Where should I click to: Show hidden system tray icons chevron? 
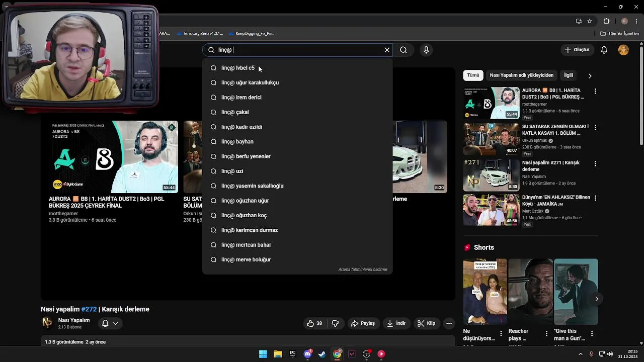(580, 354)
